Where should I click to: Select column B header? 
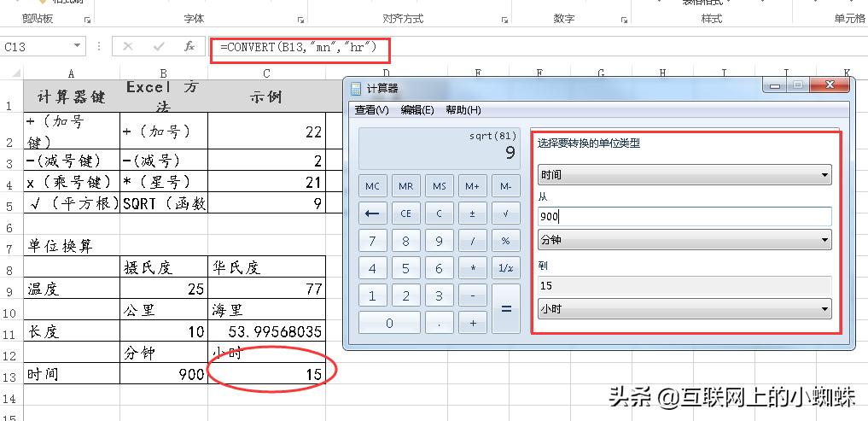164,73
